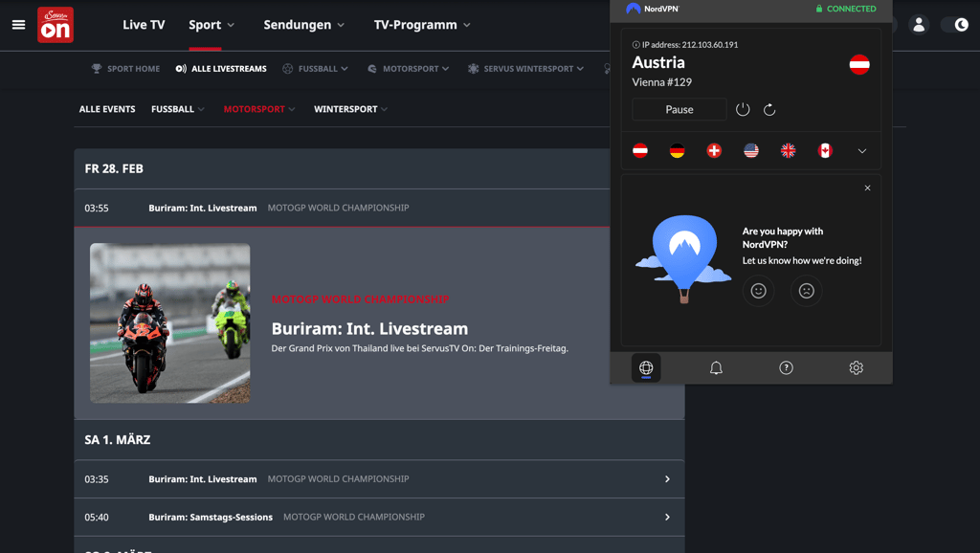
Task: Connect to Germany quick flag
Action: 677,150
